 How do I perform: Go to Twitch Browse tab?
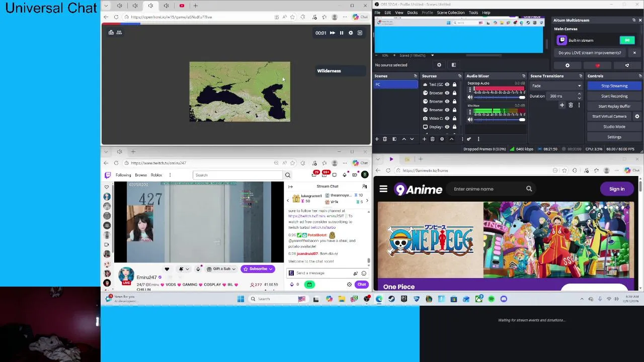(141, 175)
